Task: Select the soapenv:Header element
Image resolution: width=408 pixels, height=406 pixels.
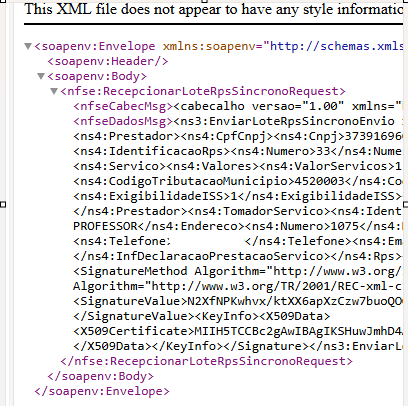Action: coord(108,61)
